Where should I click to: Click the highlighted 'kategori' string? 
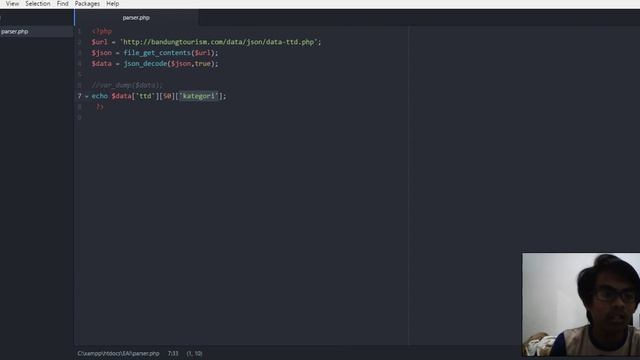[x=199, y=96]
